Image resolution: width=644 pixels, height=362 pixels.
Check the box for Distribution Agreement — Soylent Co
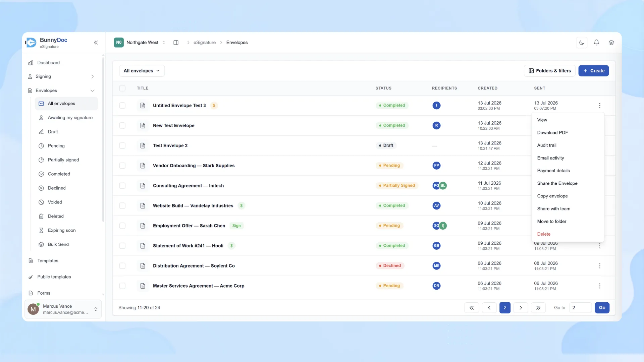click(122, 266)
